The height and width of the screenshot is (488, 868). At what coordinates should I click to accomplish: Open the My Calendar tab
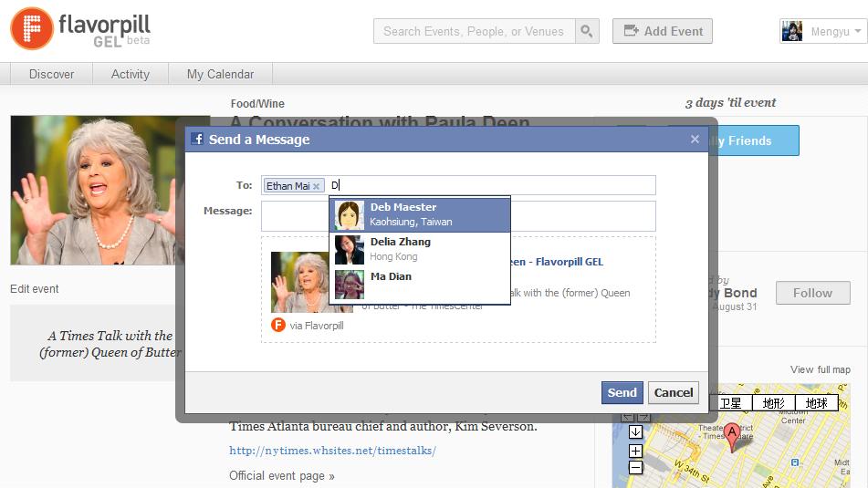[220, 74]
